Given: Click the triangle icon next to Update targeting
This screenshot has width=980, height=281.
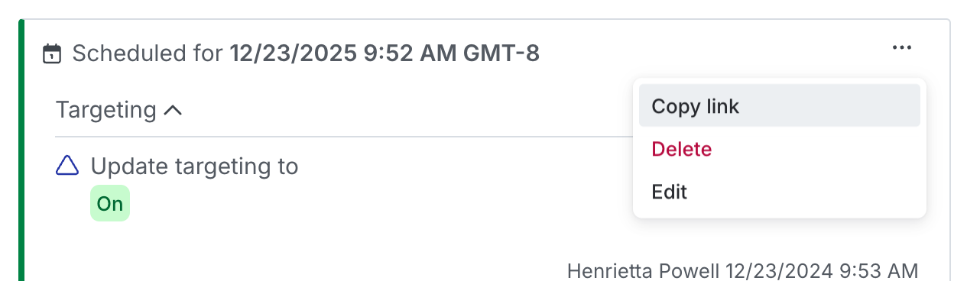Looking at the screenshot, I should (67, 166).
